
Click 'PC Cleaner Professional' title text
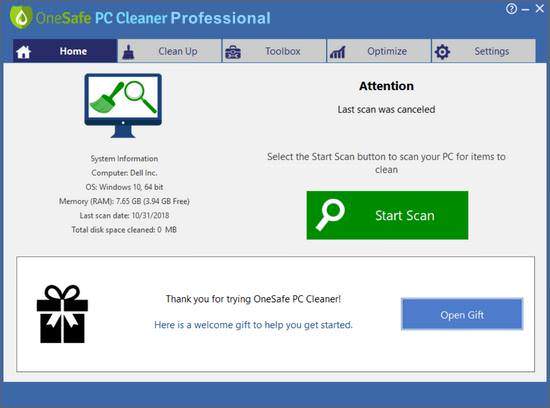click(x=183, y=18)
